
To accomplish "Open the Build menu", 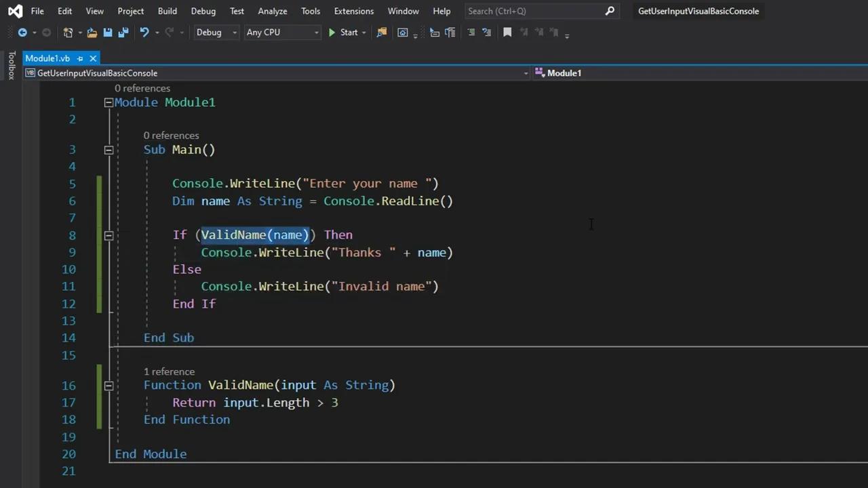I will [167, 11].
